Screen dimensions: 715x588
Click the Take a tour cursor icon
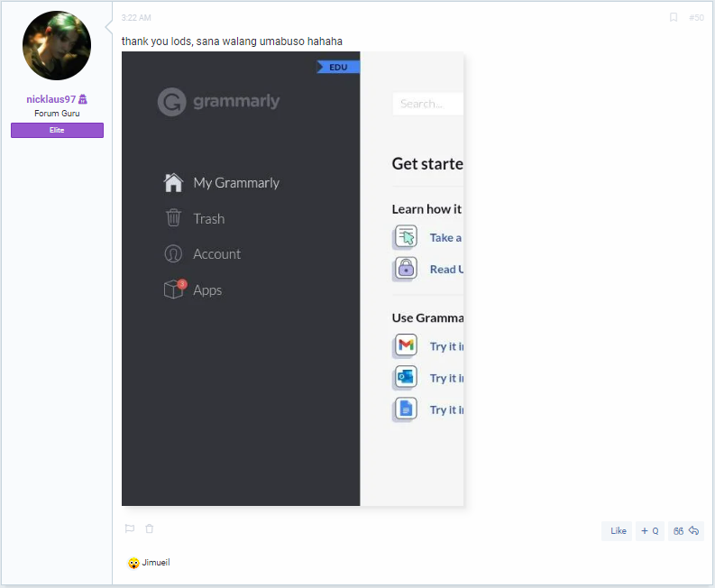pos(406,236)
